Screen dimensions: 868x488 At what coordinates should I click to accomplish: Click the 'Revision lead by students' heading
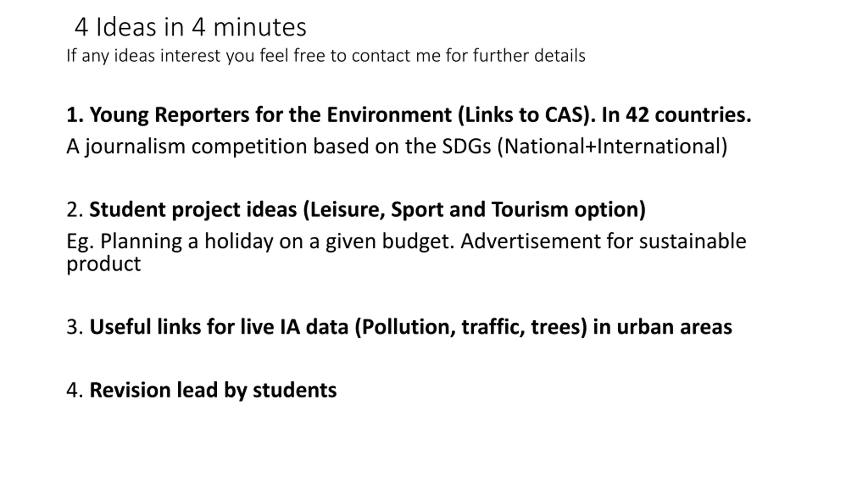tap(213, 390)
